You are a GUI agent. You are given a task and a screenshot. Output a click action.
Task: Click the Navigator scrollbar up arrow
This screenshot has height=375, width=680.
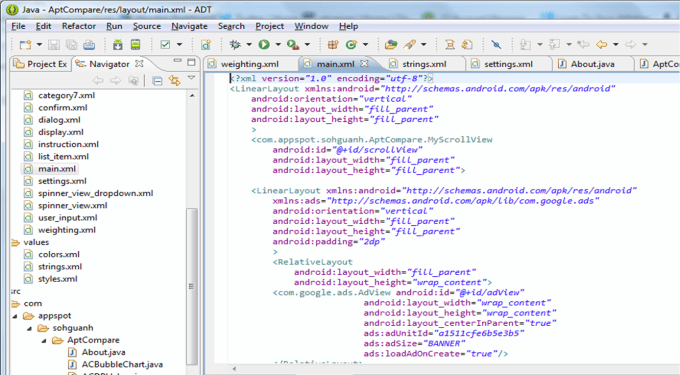pyautogui.click(x=192, y=95)
